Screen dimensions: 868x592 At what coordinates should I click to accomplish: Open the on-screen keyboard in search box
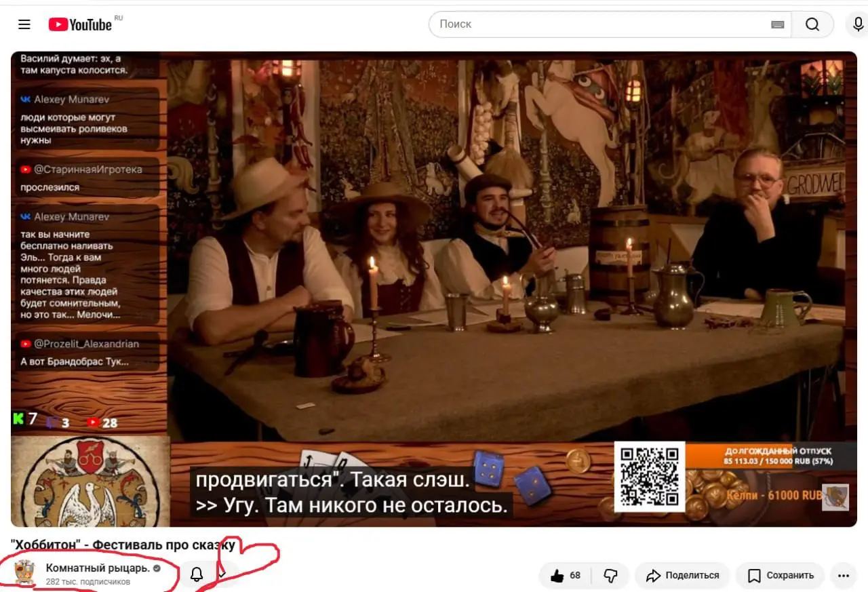[x=778, y=24]
